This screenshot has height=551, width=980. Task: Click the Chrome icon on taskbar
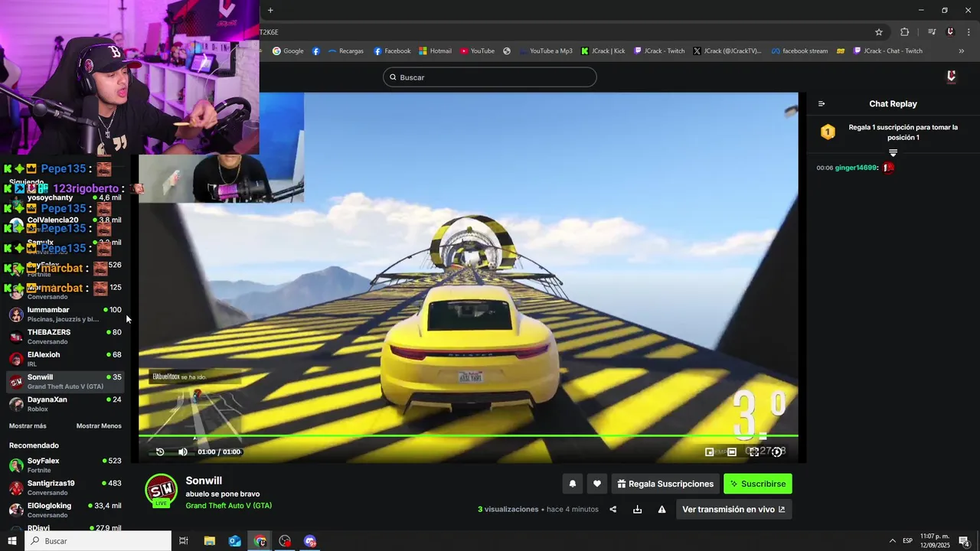[260, 541]
